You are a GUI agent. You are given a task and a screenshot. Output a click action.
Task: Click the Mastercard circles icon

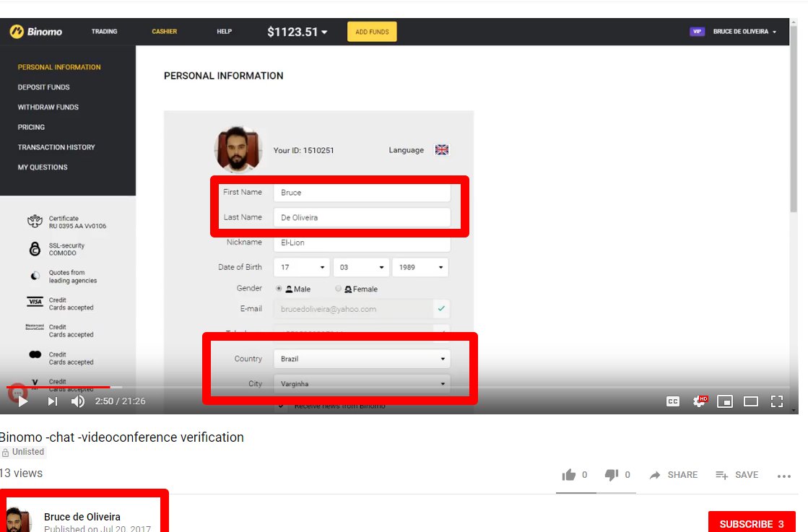(35, 354)
